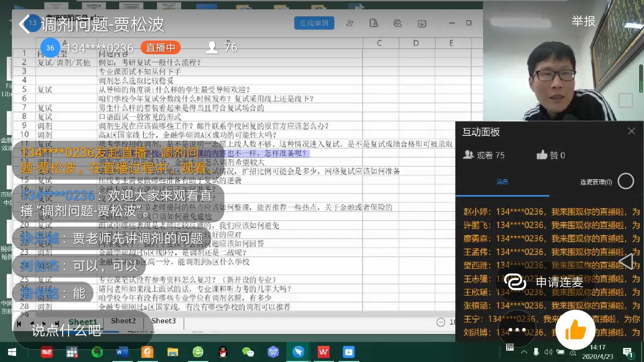The width and height of the screenshot is (644, 362).
Task: Tap the 说点什么吧 comment input field
Action: (x=66, y=330)
